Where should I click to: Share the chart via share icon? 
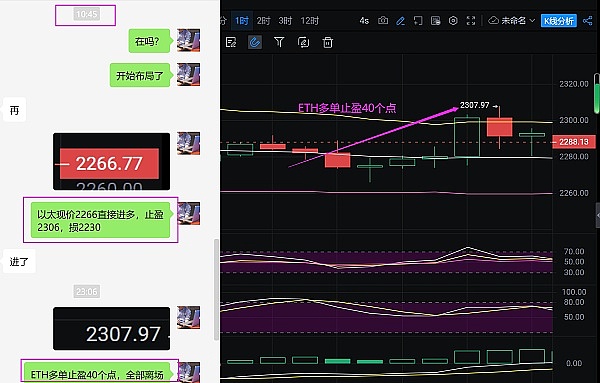coord(587,21)
